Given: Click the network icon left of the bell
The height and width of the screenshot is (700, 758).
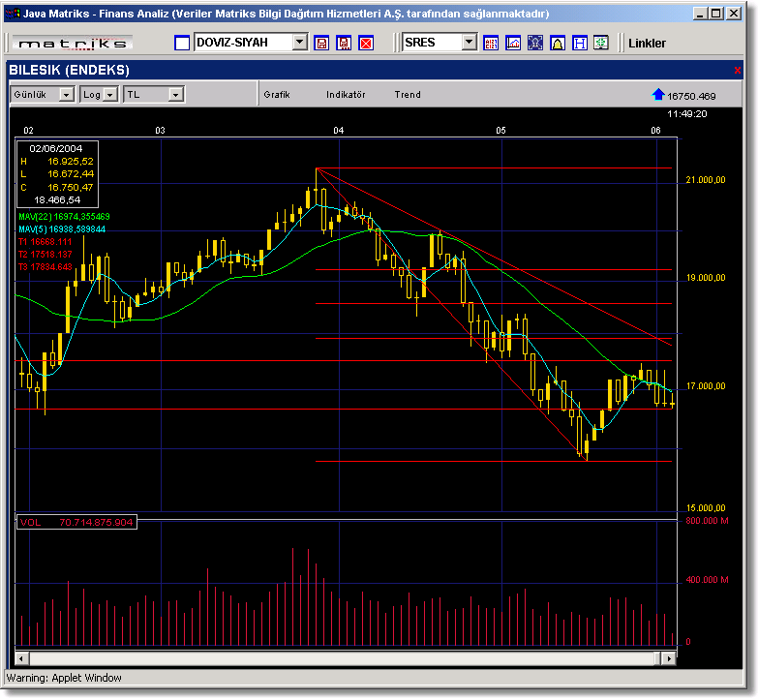Looking at the screenshot, I should coord(536,44).
